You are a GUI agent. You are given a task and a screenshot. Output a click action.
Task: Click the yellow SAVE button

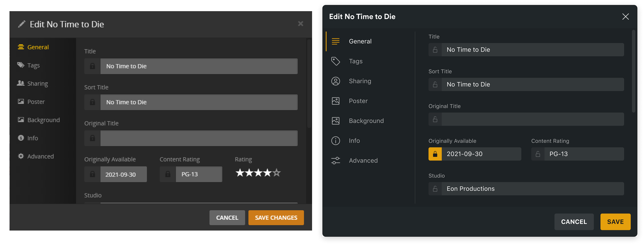615,222
